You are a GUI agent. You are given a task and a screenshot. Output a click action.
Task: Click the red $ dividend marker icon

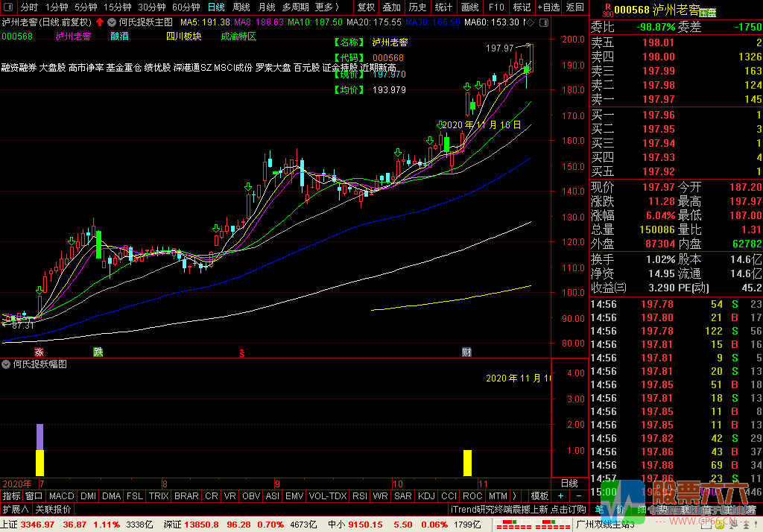[x=241, y=351]
